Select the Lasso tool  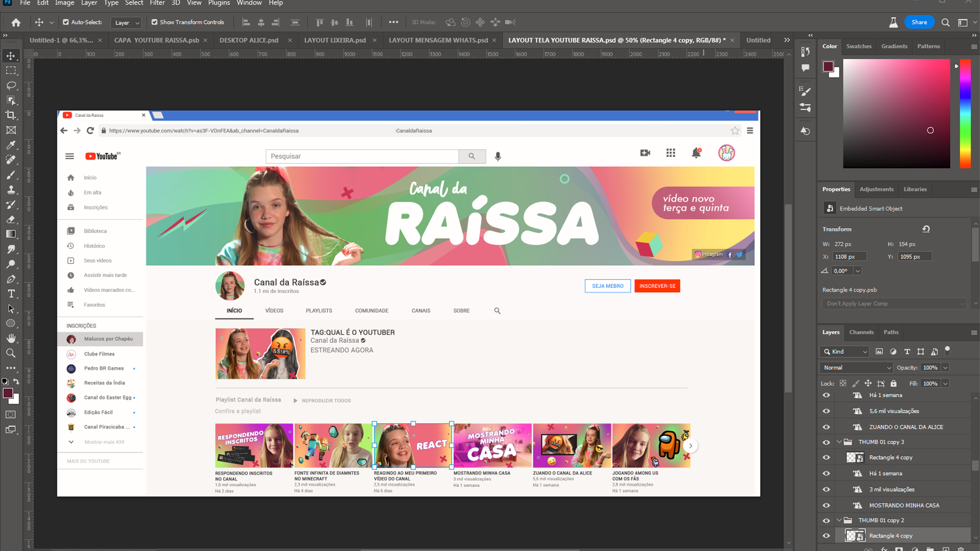pyautogui.click(x=11, y=85)
